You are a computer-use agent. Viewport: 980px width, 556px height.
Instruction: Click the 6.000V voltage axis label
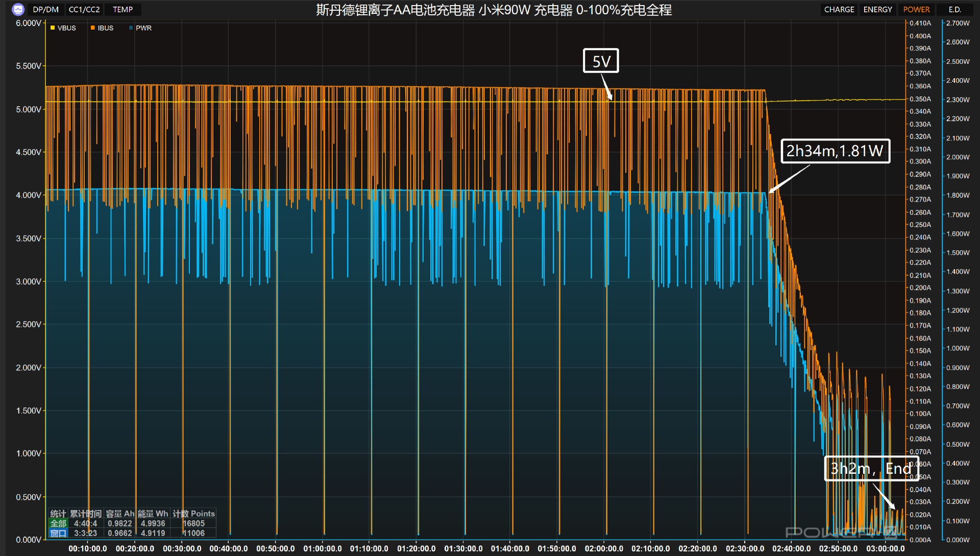click(28, 23)
